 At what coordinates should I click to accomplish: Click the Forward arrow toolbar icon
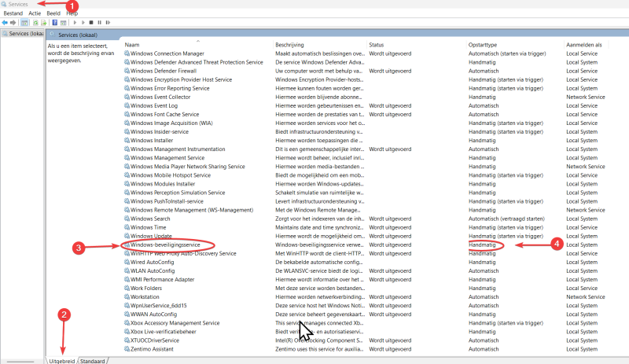[14, 23]
